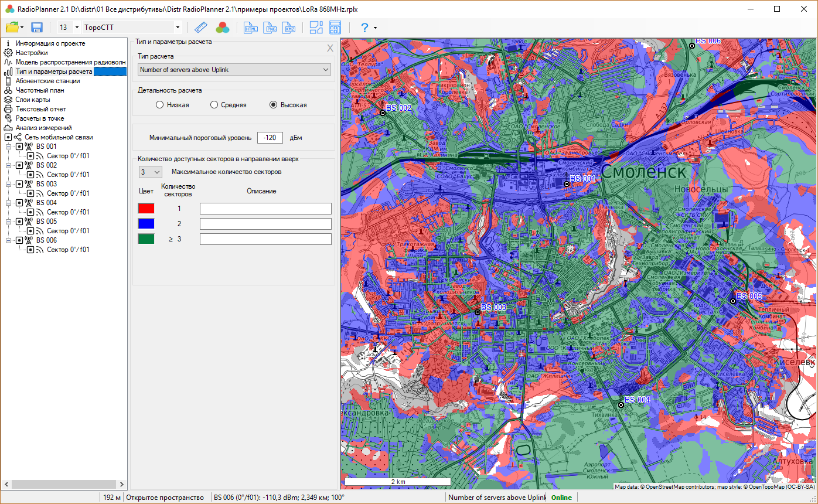Click the three colored circles icon
The width and height of the screenshot is (818, 504).
point(222,28)
